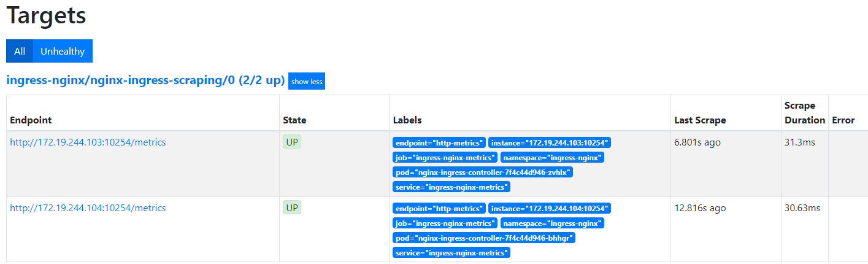
Task: Open the 172.19.244.104:10254 metrics endpoint link
Action: [88, 208]
